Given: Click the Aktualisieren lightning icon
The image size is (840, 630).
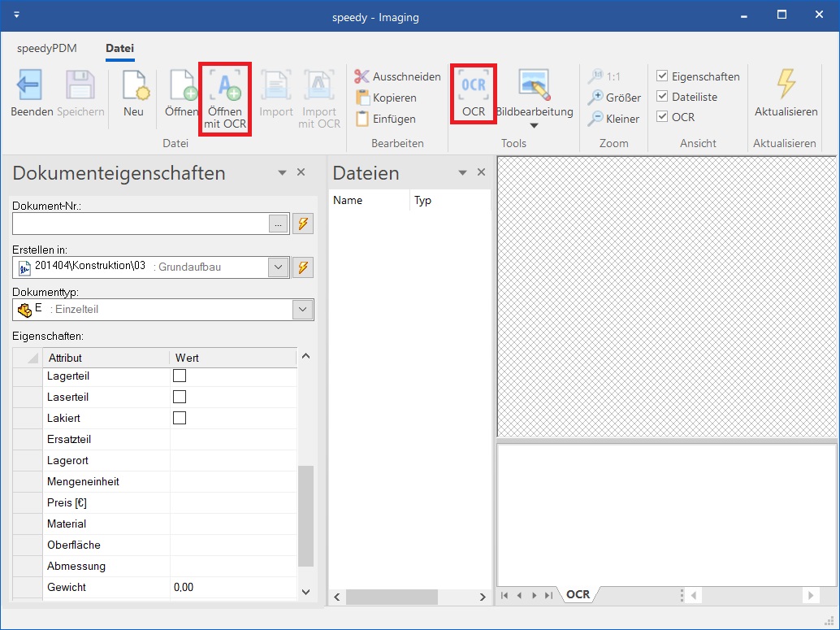Looking at the screenshot, I should point(786,85).
